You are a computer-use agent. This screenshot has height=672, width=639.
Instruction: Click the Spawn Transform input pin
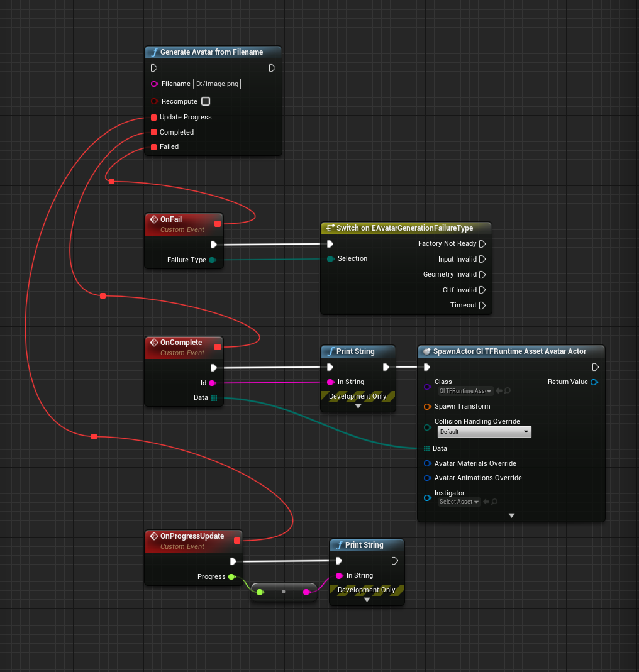(x=427, y=407)
